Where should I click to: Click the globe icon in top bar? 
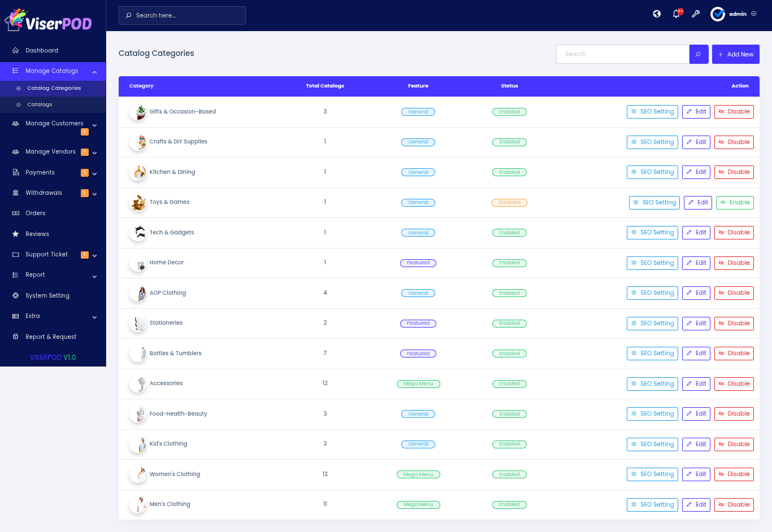click(657, 14)
